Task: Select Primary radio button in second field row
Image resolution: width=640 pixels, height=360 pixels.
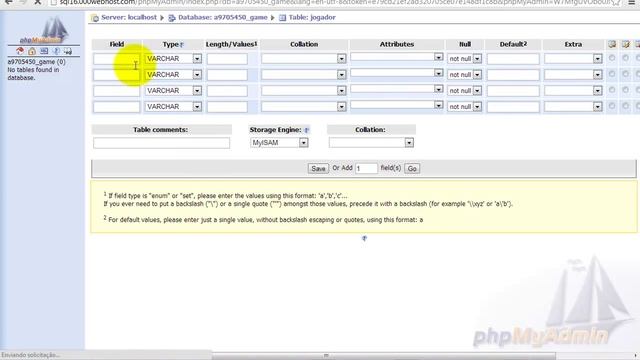Action: click(612, 74)
